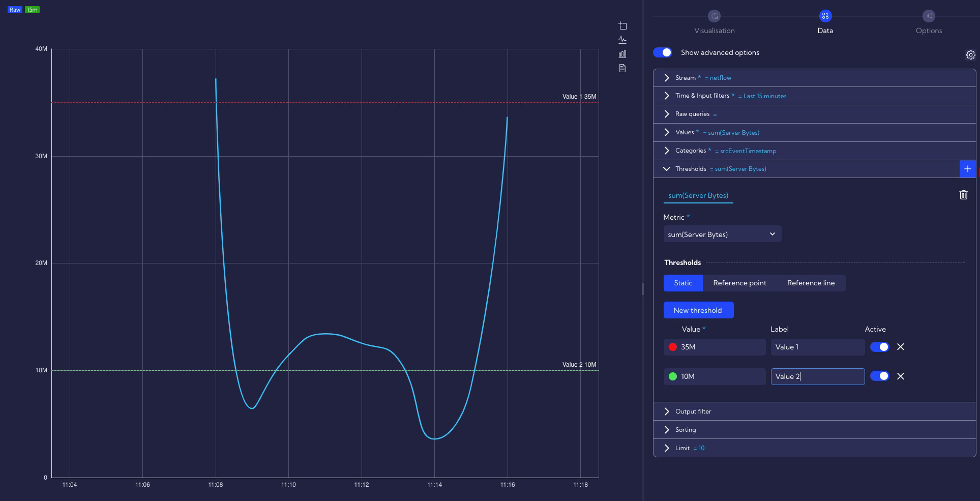Select the Static threshold type
Viewport: 980px width, 501px height.
click(683, 283)
